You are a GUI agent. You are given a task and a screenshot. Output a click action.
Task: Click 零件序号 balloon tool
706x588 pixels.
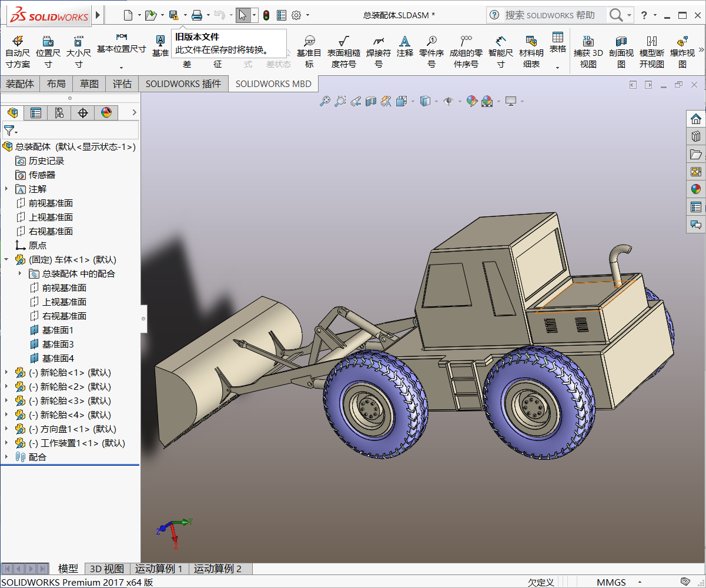[x=431, y=51]
